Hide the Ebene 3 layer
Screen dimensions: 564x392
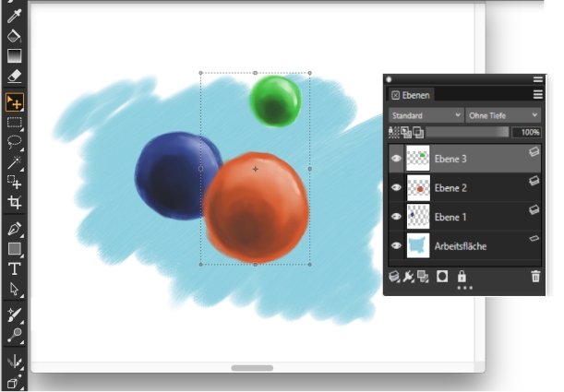pos(396,159)
